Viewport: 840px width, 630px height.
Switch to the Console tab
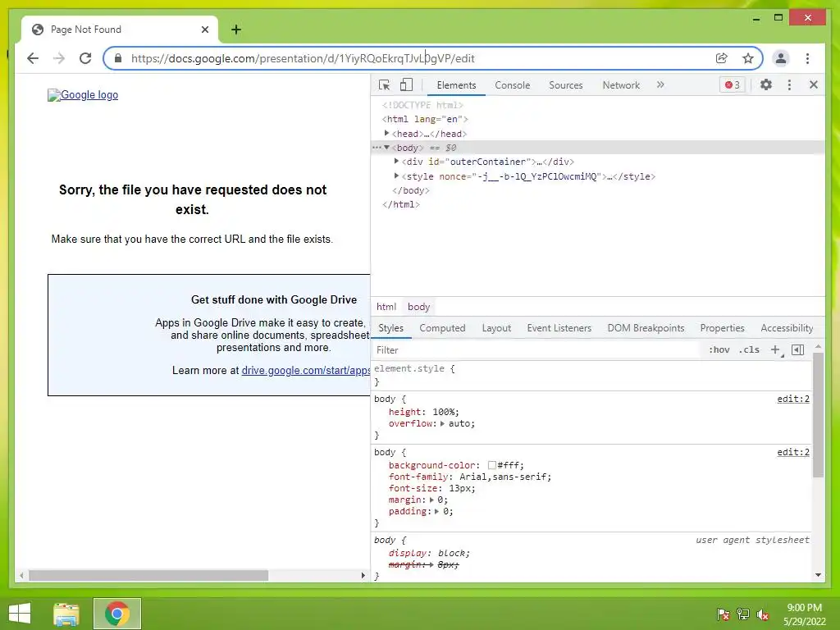(x=512, y=85)
